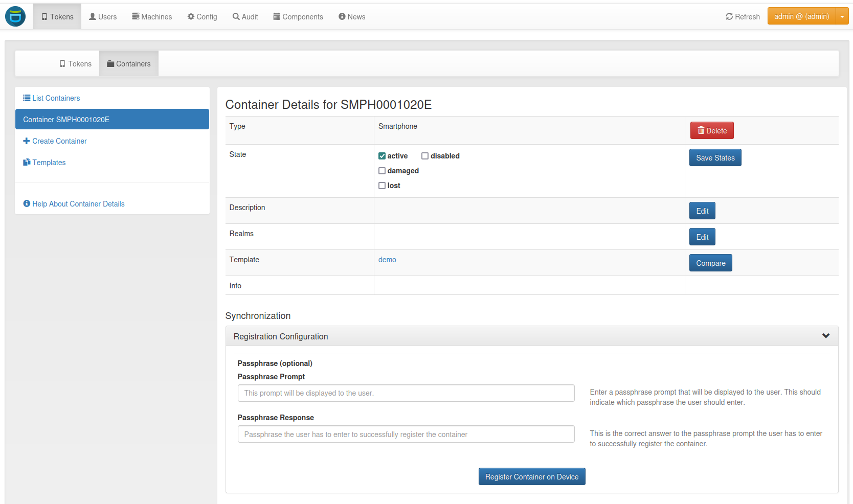Click the Info row label
853x504 pixels.
tap(235, 286)
